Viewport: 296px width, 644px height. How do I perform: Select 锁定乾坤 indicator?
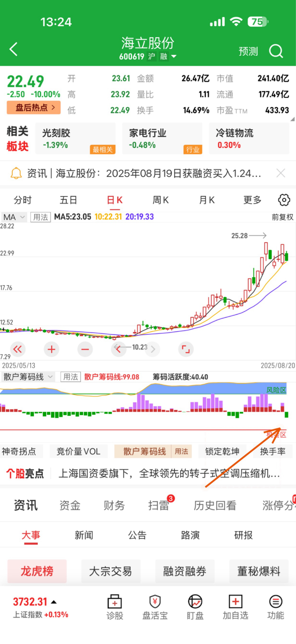[x=222, y=451]
